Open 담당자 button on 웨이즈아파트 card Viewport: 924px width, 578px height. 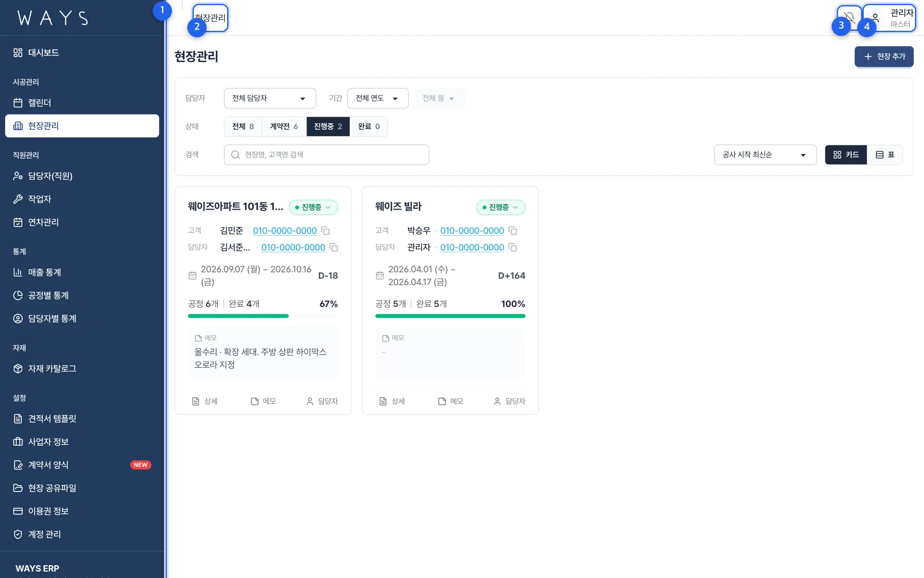pyautogui.click(x=322, y=401)
